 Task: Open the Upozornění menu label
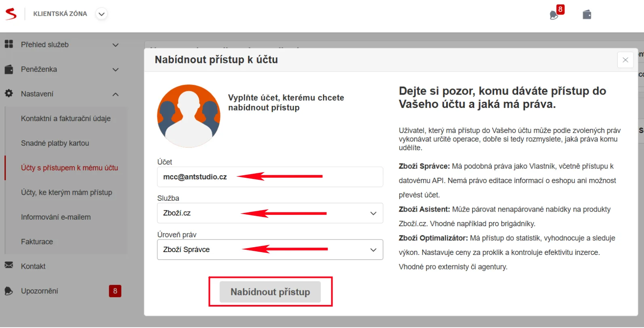pyautogui.click(x=39, y=291)
